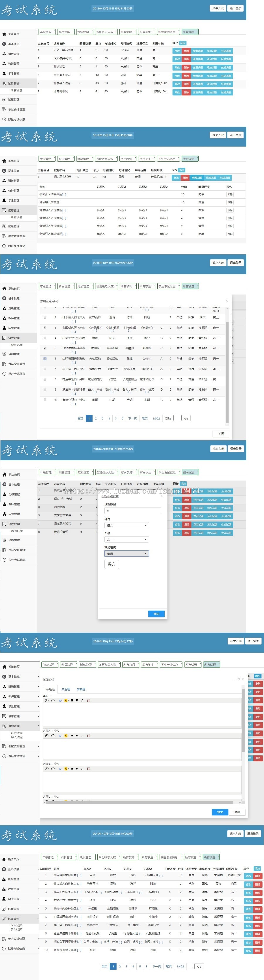Open highlight color picker in 题目 editor toolbar
This screenshot has width=264, height=980.
(x=66, y=700)
